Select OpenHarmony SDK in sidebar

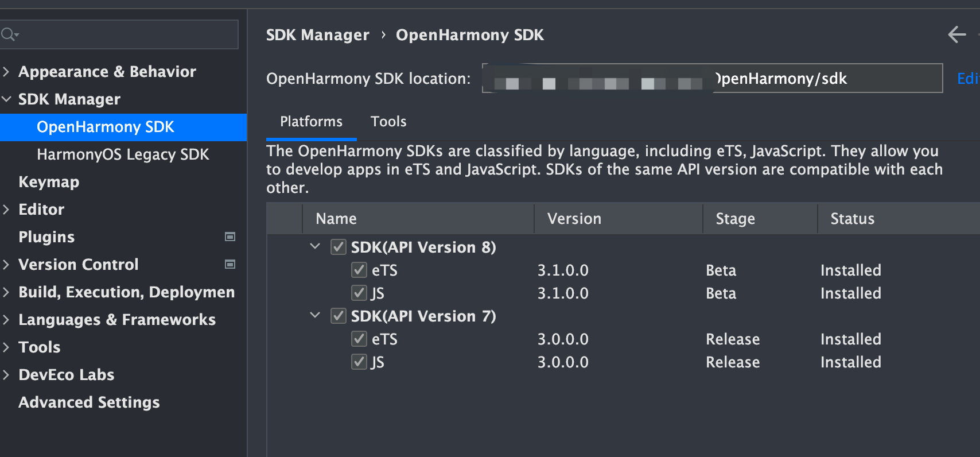(123, 127)
